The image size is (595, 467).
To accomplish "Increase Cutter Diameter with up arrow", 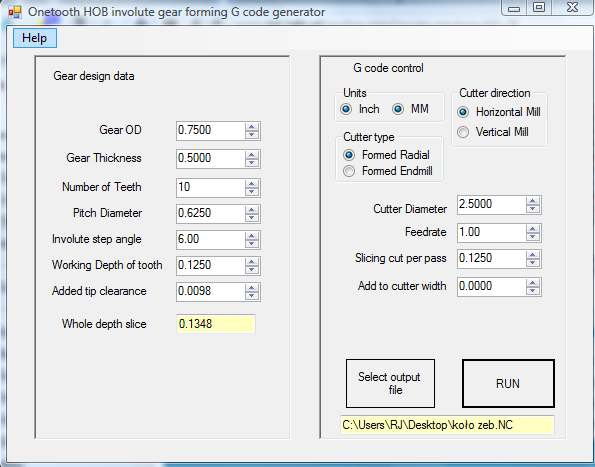I will [533, 201].
